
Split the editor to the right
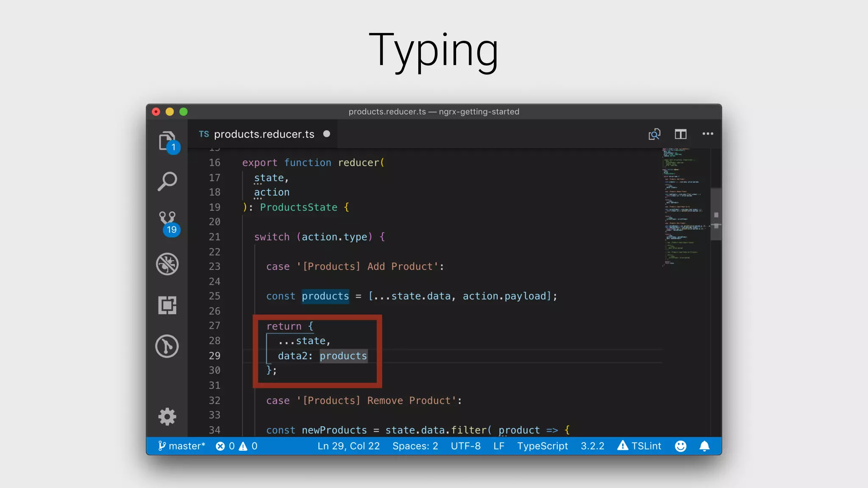[x=681, y=134]
